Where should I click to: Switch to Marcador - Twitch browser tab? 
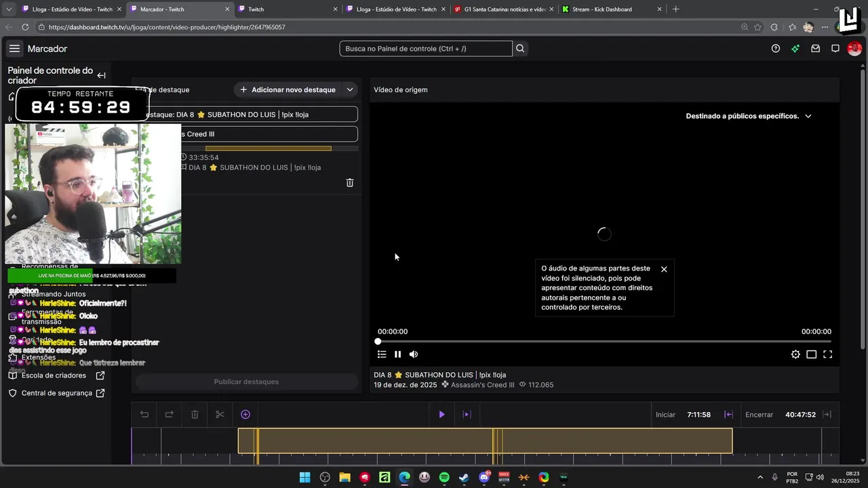pyautogui.click(x=180, y=9)
